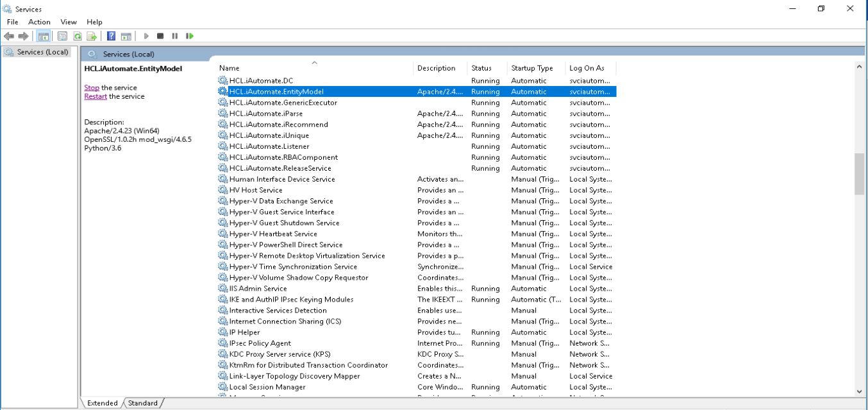This screenshot has width=868, height=410.
Task: Open the View menu
Action: click(68, 21)
